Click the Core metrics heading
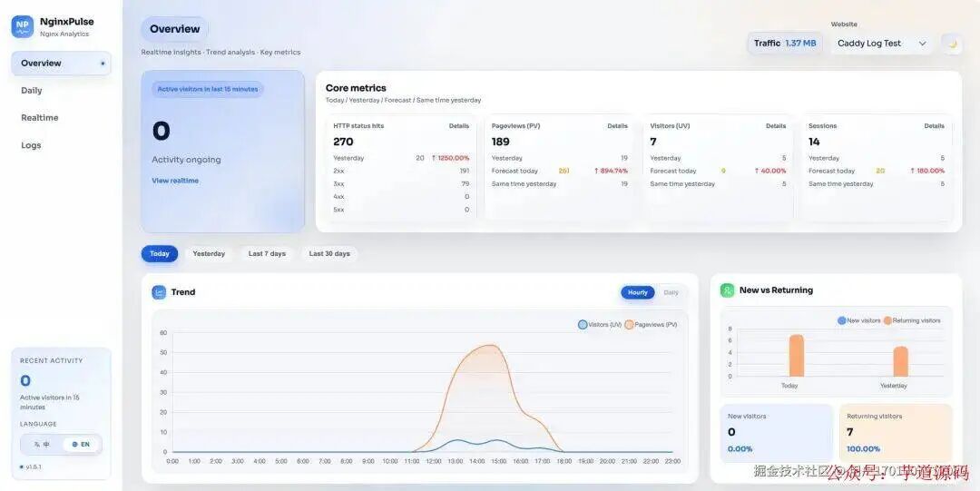 point(356,88)
